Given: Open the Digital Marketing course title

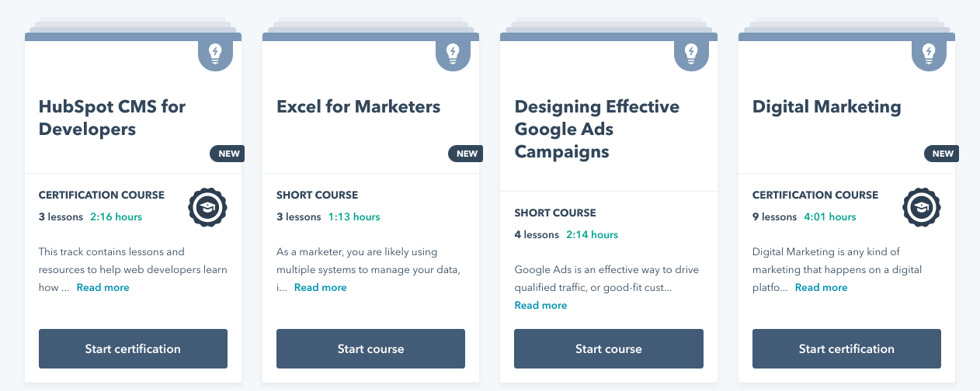Looking at the screenshot, I should pyautogui.click(x=826, y=107).
